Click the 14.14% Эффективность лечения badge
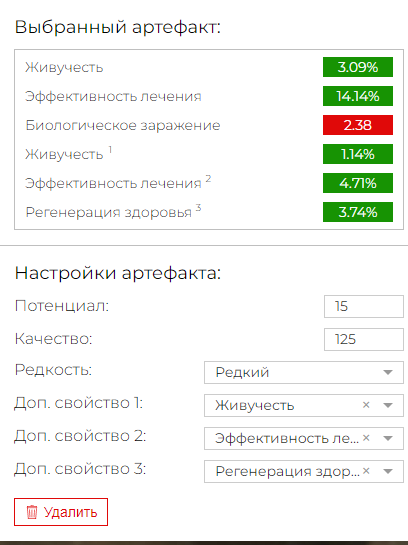This screenshot has height=545, width=408. tap(358, 96)
